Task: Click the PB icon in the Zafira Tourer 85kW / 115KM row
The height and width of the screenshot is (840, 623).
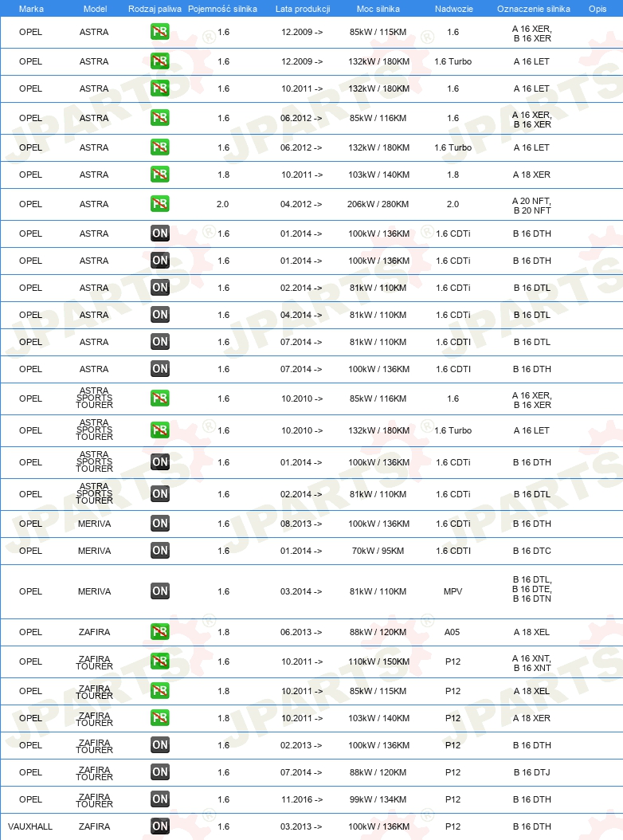Action: pos(159,691)
